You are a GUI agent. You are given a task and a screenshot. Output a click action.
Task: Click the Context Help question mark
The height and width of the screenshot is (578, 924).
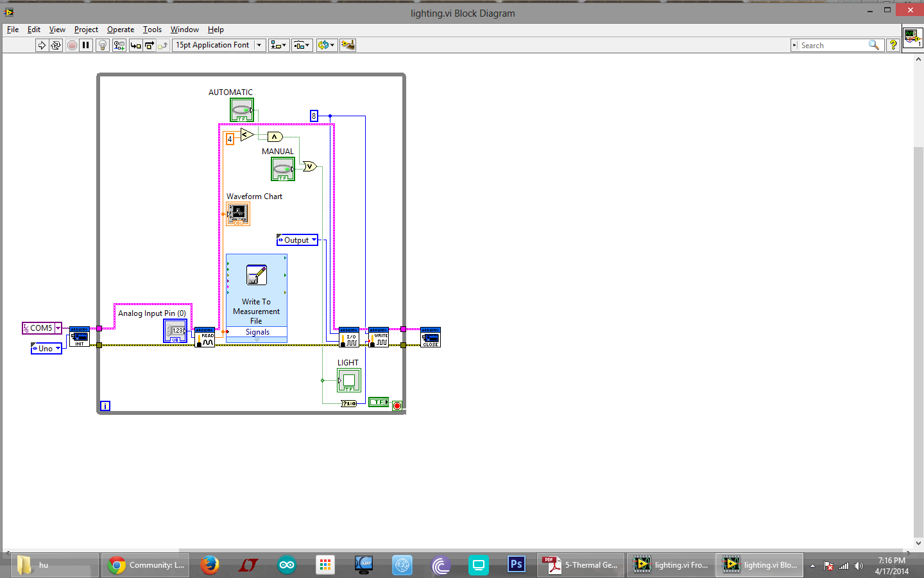pos(893,45)
